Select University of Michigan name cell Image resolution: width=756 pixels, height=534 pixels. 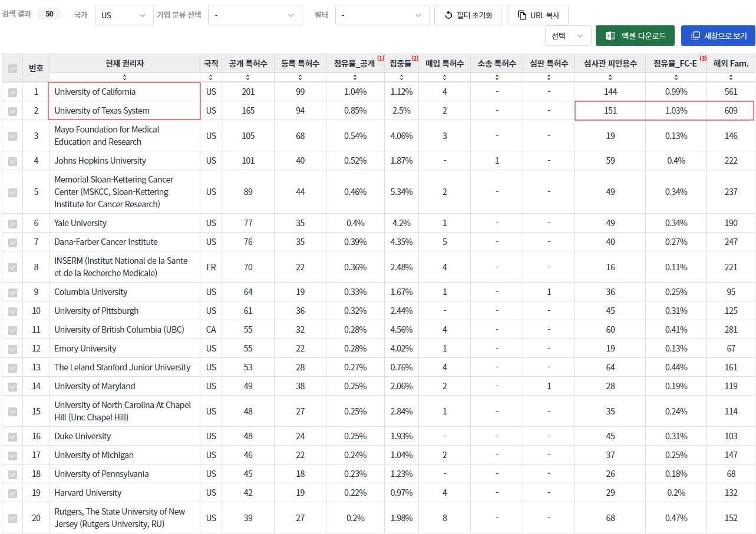click(x=124, y=455)
